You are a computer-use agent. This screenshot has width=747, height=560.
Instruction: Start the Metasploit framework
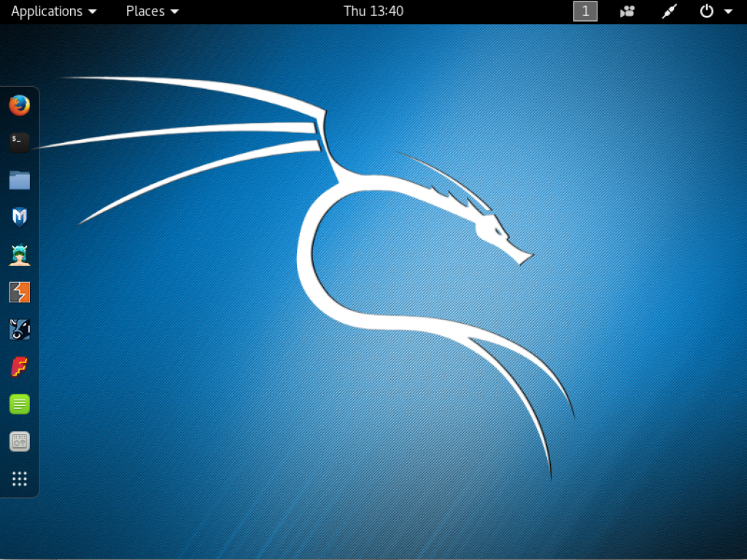click(19, 217)
